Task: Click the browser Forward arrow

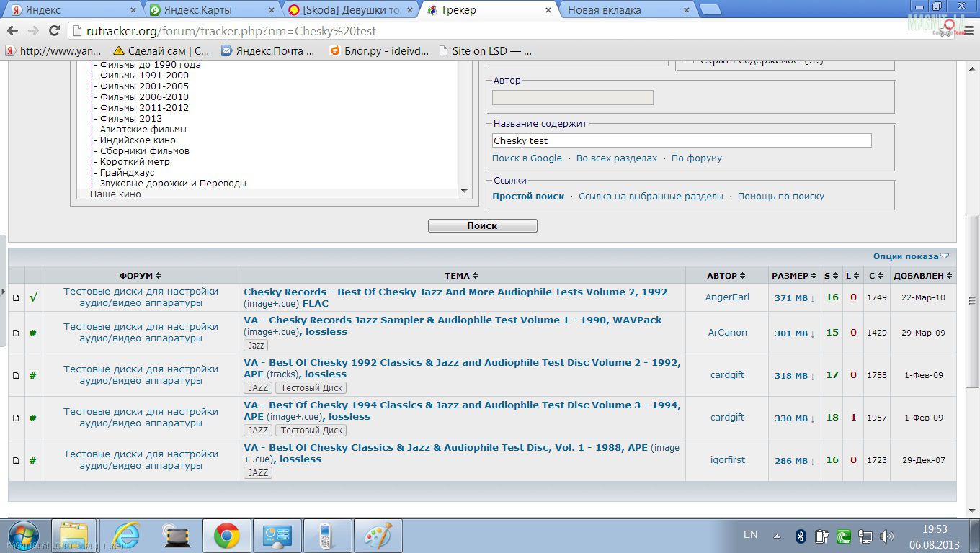Action: 33,31
